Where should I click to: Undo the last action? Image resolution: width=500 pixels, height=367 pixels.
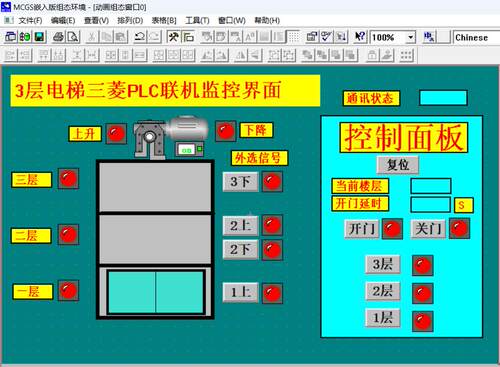pyautogui.click(x=140, y=37)
